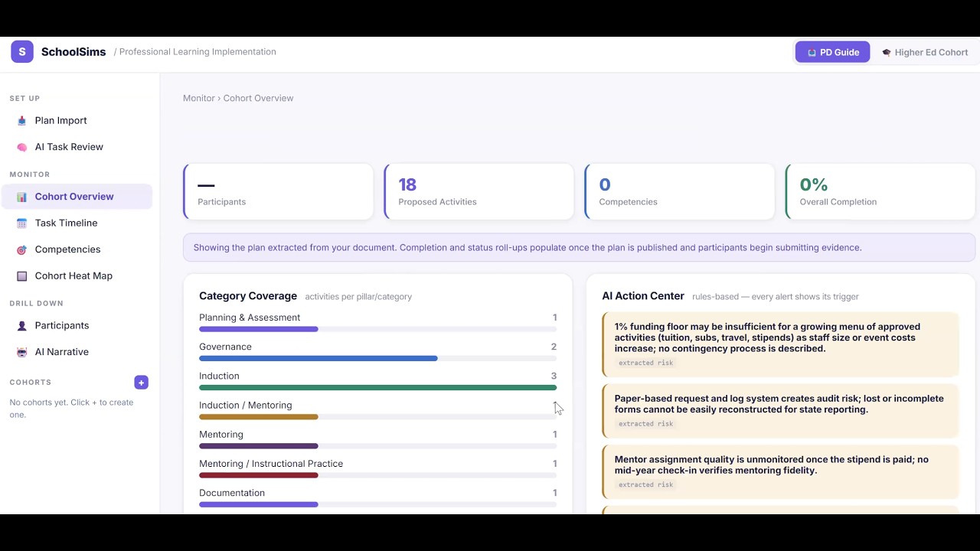980x551 pixels.
Task: Select the 1% funding floor risk alert
Action: coord(780,344)
